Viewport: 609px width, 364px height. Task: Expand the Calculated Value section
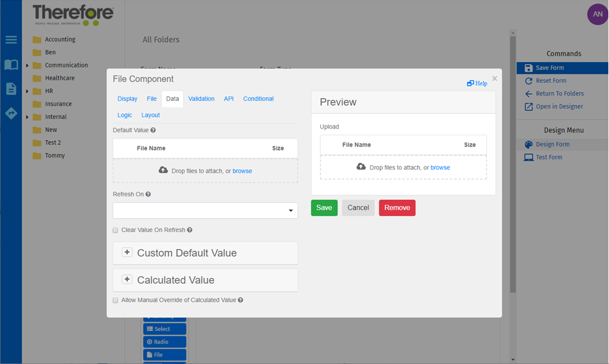pos(127,280)
